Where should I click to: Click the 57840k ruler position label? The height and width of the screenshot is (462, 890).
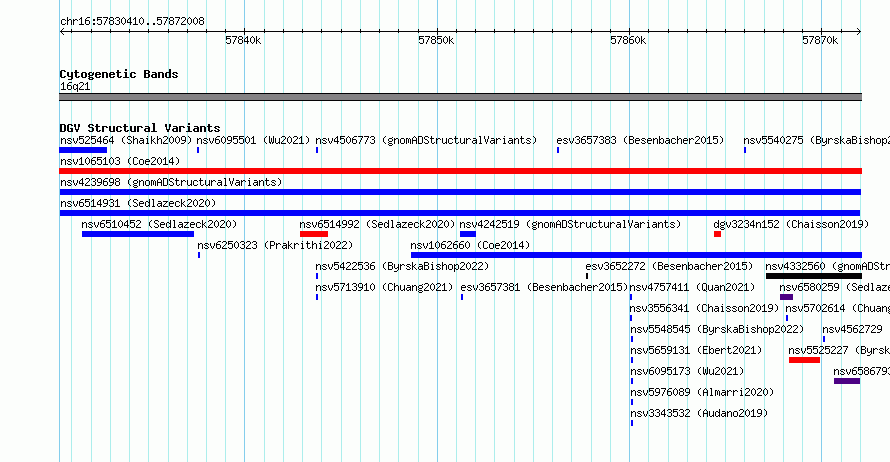click(243, 40)
